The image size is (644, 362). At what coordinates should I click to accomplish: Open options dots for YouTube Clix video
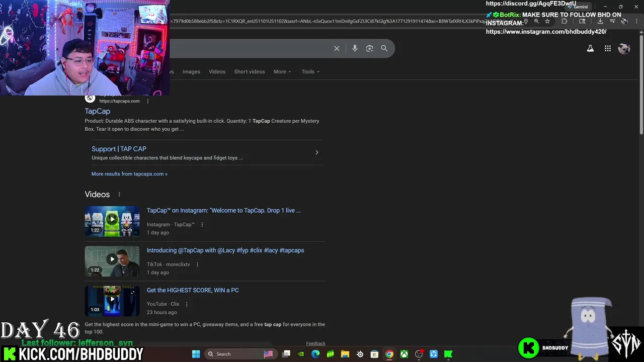coord(187,304)
